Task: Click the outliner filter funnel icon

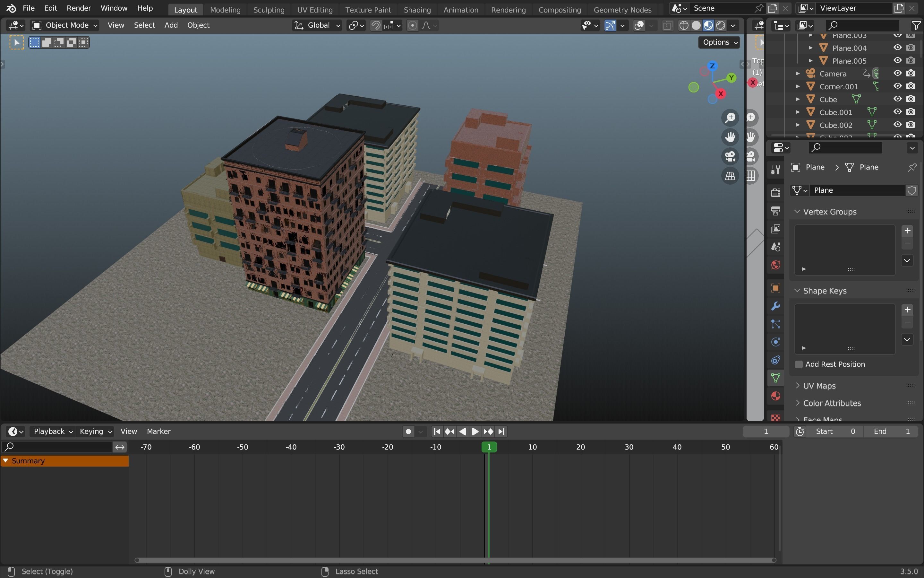Action: pyautogui.click(x=916, y=25)
